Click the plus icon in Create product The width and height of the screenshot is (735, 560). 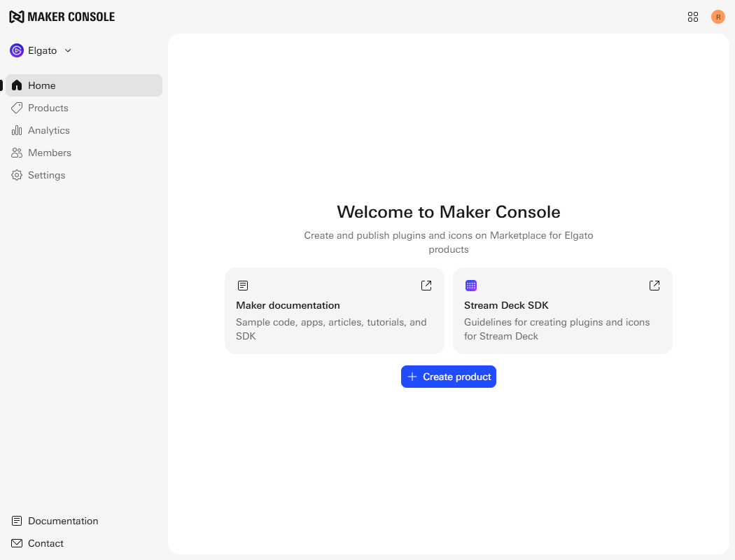coord(412,377)
